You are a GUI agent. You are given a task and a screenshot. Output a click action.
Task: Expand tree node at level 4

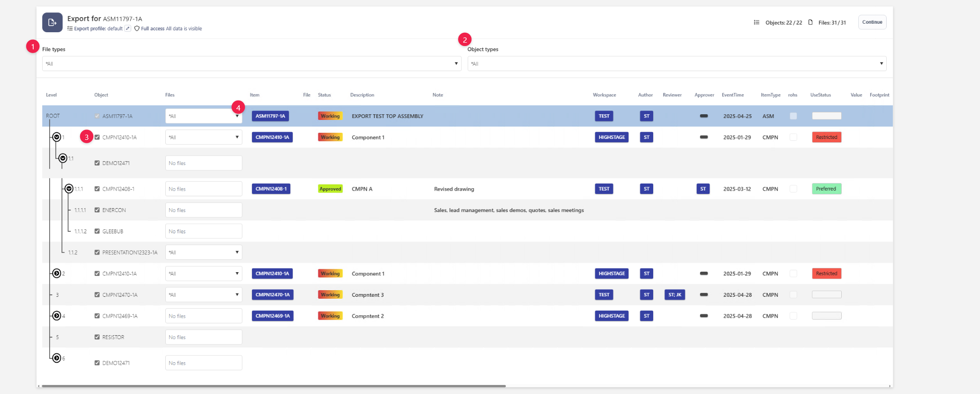57,316
